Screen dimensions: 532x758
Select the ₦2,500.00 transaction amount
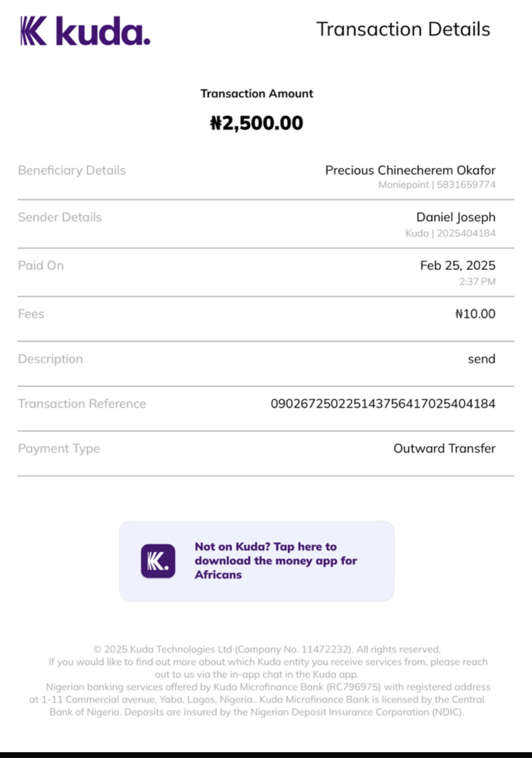click(256, 123)
